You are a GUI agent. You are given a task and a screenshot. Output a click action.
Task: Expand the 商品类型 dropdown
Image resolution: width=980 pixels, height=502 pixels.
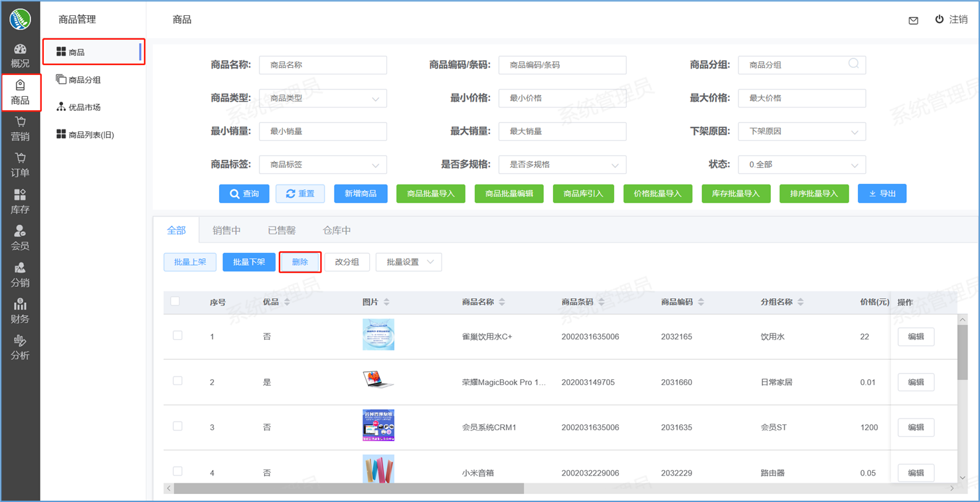point(323,98)
